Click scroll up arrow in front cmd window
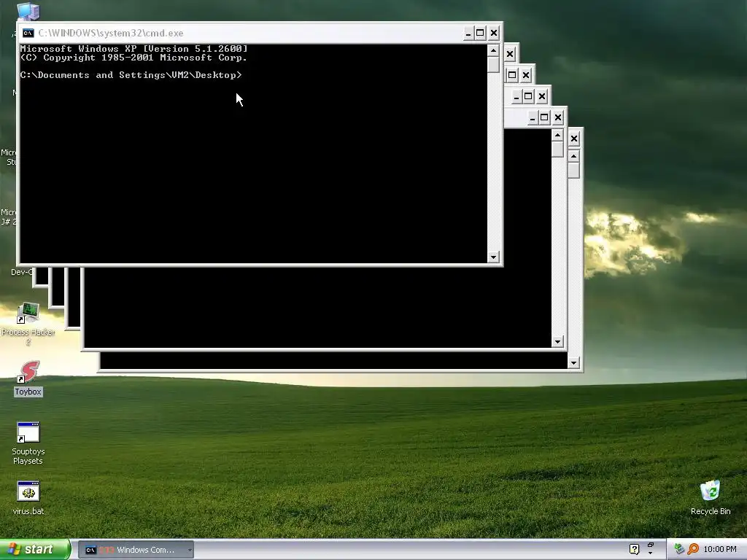This screenshot has height=560, width=747. [494, 50]
